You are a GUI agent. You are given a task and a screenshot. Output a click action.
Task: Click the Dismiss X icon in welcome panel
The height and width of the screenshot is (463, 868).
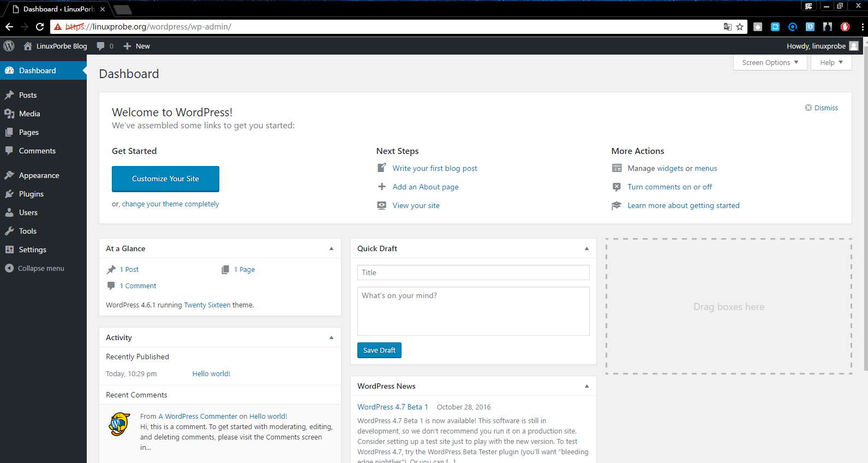[x=809, y=108]
